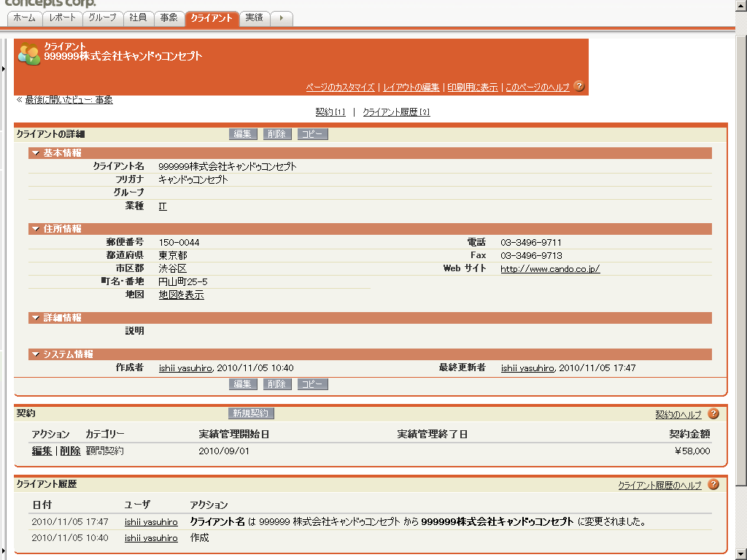Open クライアント履歴のヘルプ link
Viewport: 747px width, 560px height.
coord(659,485)
